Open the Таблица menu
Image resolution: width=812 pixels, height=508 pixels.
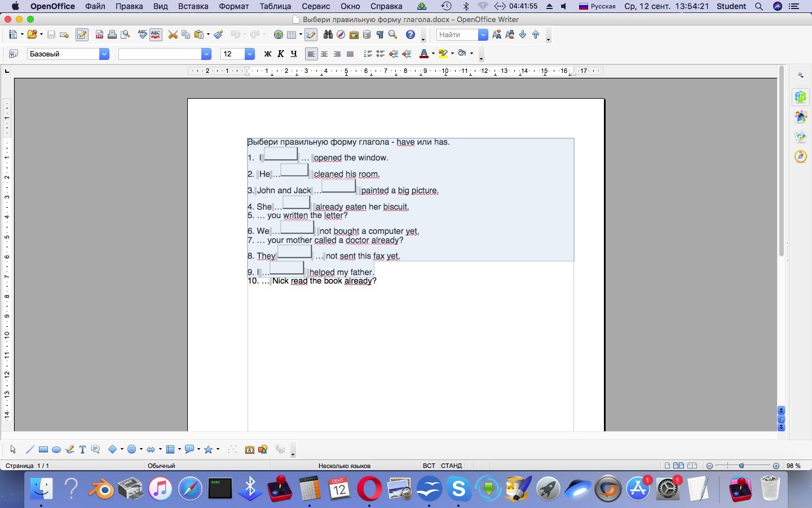click(x=275, y=7)
